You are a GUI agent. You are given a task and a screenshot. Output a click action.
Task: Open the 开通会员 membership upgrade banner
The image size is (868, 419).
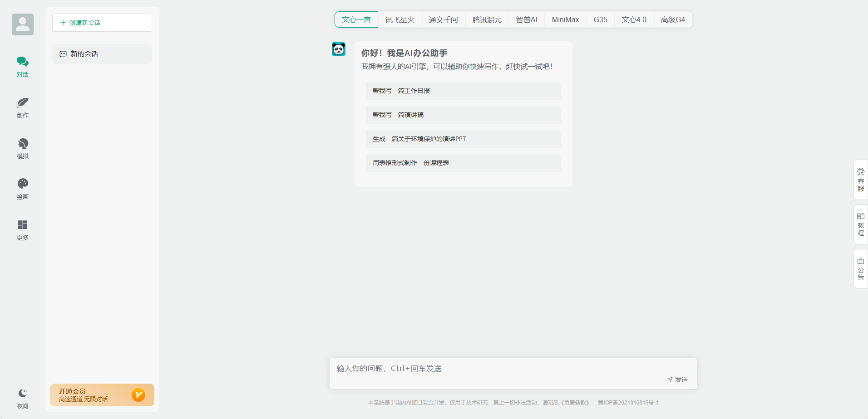click(102, 395)
